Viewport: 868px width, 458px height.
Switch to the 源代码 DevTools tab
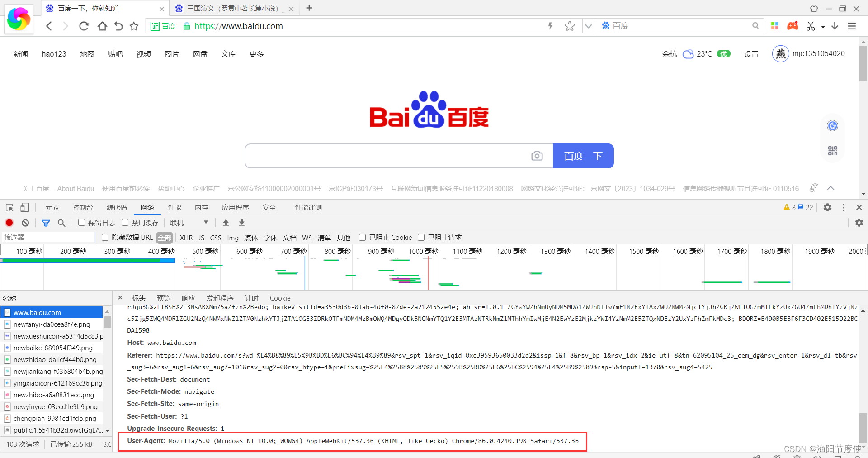pos(117,207)
